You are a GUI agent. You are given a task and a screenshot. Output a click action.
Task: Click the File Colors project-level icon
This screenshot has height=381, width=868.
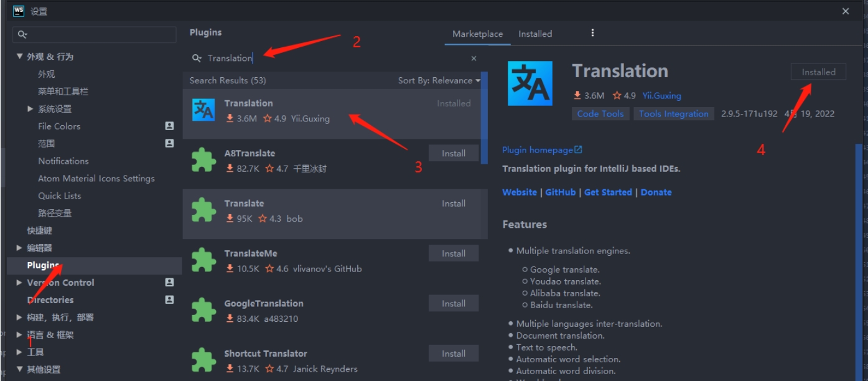pos(169,126)
